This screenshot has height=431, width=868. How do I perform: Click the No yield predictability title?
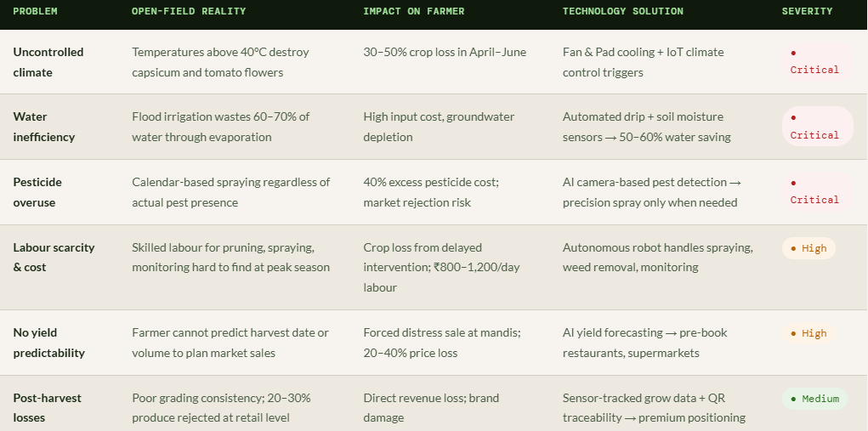(x=48, y=343)
